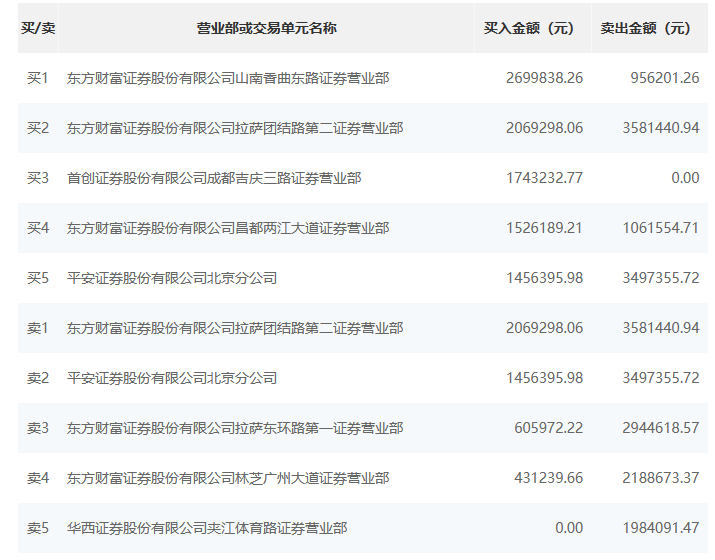This screenshot has height=560, width=715.
Task: Select the 卖5 row label
Action: (38, 528)
